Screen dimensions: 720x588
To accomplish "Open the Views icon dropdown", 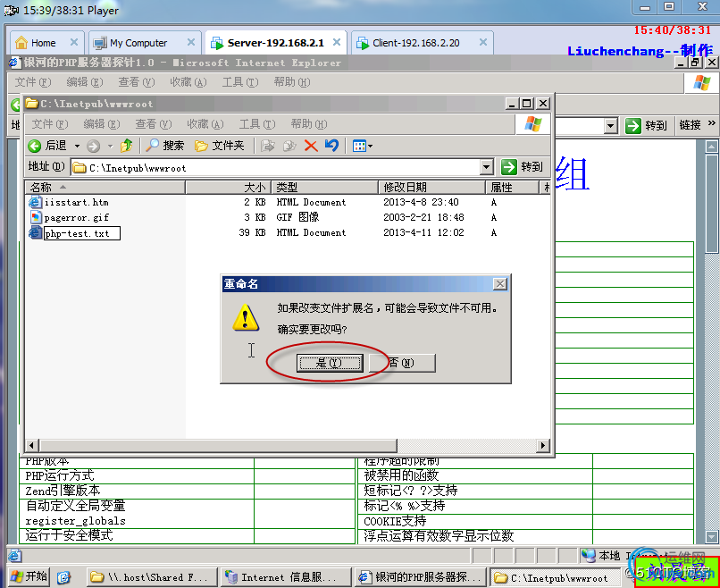I will (x=363, y=146).
